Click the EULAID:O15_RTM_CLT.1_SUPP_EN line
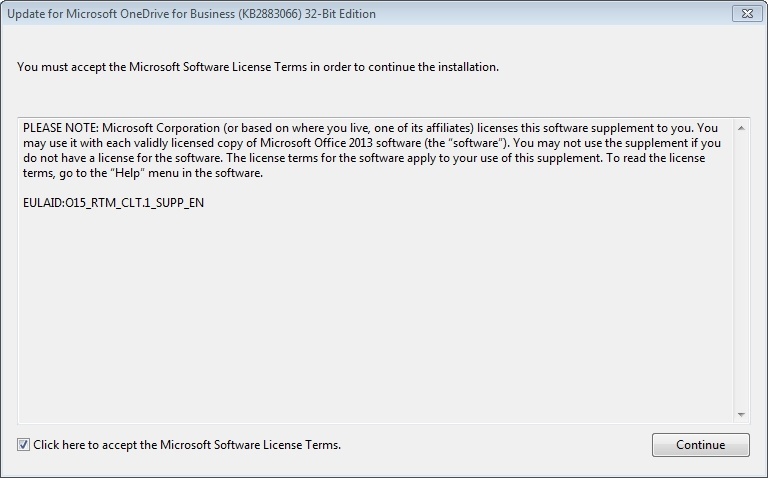The height and width of the screenshot is (478, 768). click(x=113, y=203)
